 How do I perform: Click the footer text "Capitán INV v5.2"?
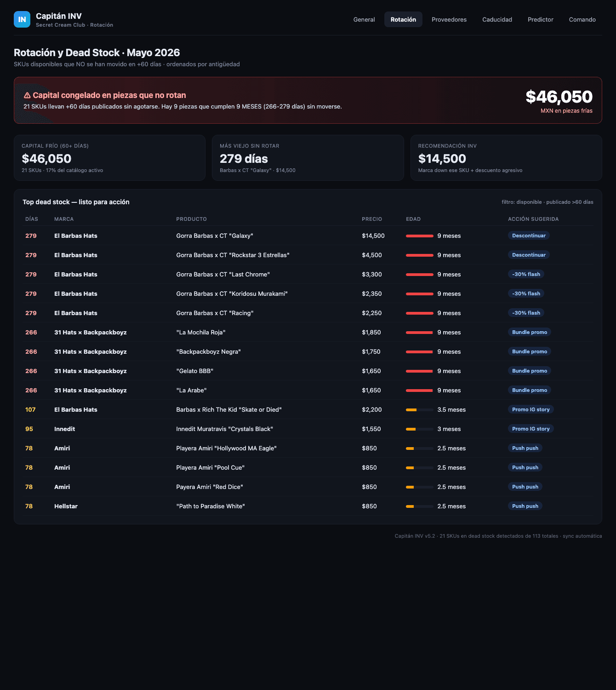coord(415,536)
